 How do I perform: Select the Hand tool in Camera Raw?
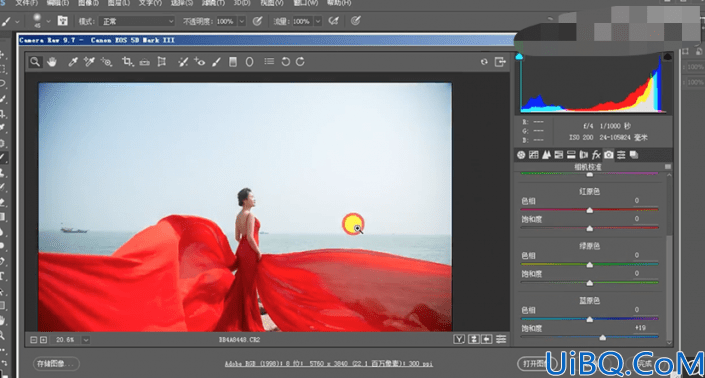(x=52, y=62)
